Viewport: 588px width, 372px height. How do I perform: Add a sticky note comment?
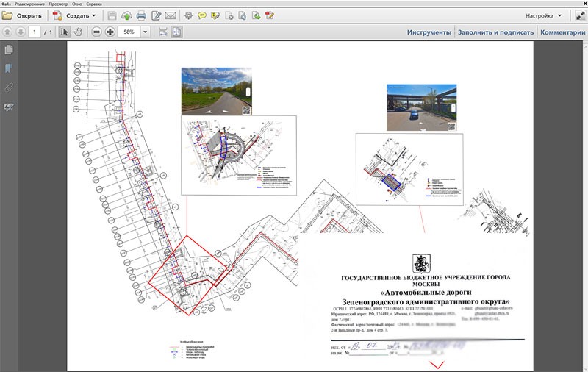[x=201, y=15]
